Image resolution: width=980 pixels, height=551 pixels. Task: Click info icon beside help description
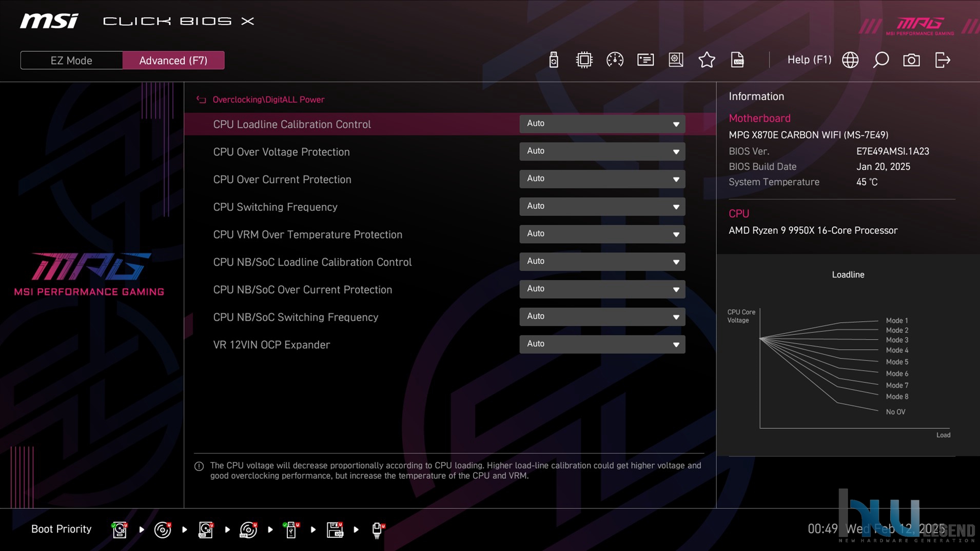point(199,466)
